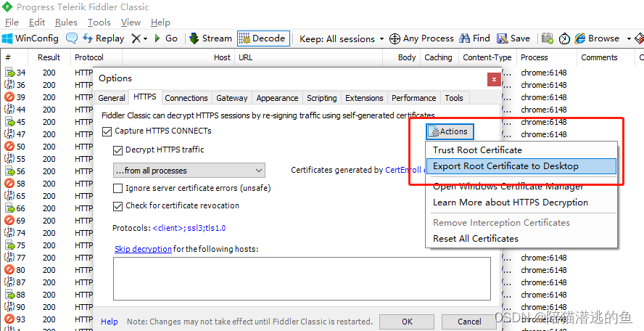Open the Rules menu
The image size is (644, 331).
pyautogui.click(x=66, y=23)
